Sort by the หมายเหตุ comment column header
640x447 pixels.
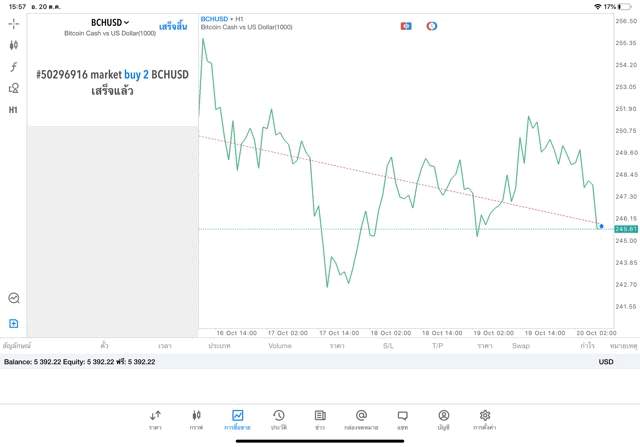[x=623, y=346]
